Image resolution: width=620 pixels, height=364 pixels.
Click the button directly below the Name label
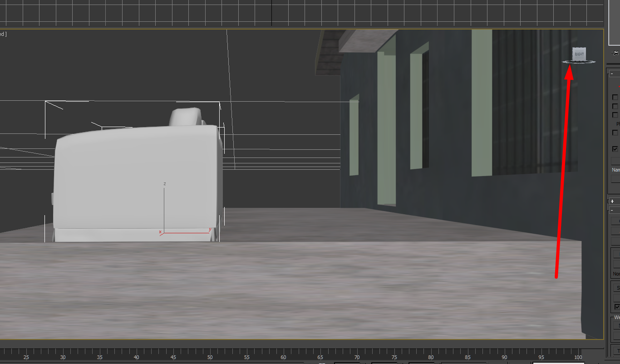coord(615,178)
